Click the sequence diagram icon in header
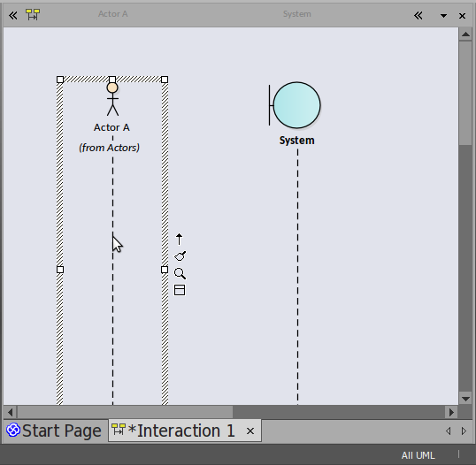Image resolution: width=476 pixels, height=465 pixels. (33, 14)
